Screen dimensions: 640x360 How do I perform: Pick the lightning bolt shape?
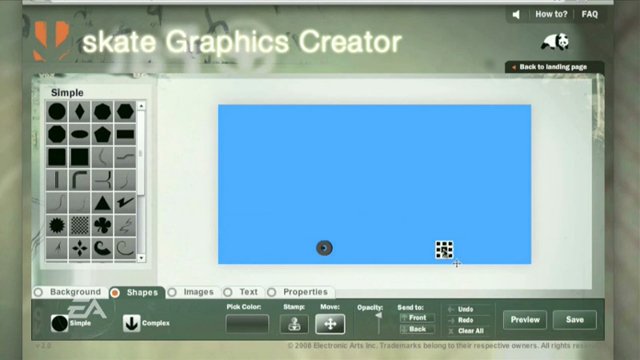(x=125, y=203)
